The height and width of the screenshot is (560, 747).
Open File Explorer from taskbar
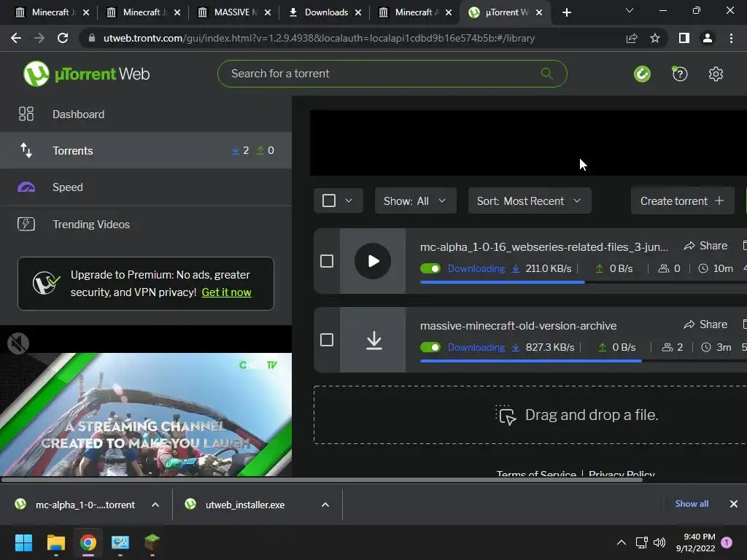point(55,542)
